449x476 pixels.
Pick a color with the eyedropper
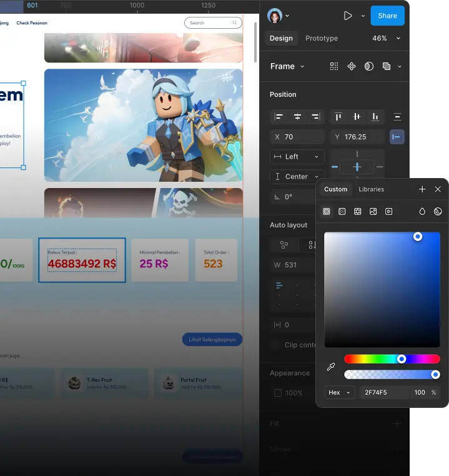(x=331, y=367)
